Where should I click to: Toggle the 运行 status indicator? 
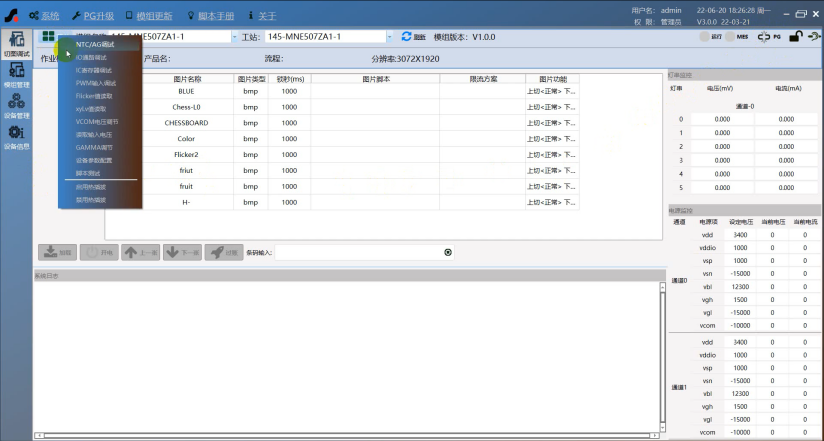point(704,37)
